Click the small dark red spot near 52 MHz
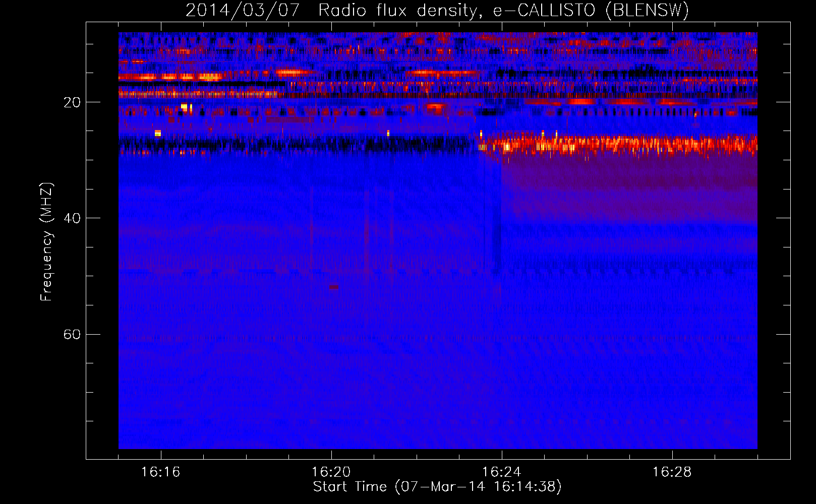The height and width of the screenshot is (504, 816). [x=334, y=287]
